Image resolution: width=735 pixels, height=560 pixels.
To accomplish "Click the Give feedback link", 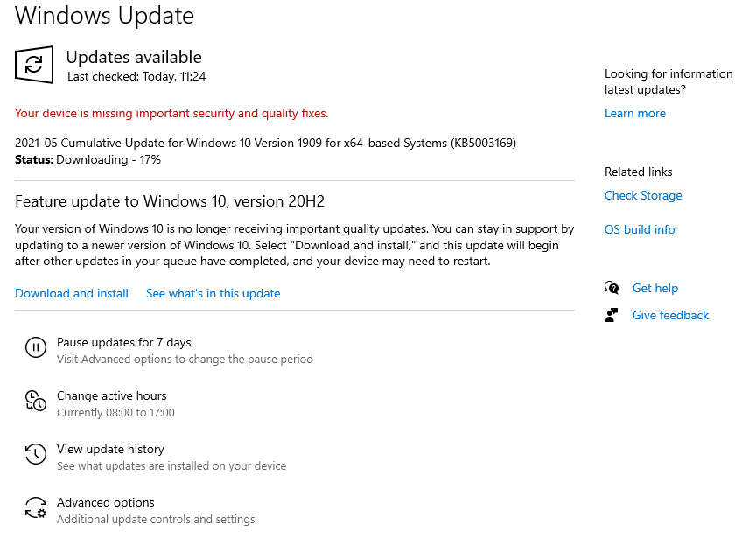I will click(x=670, y=314).
